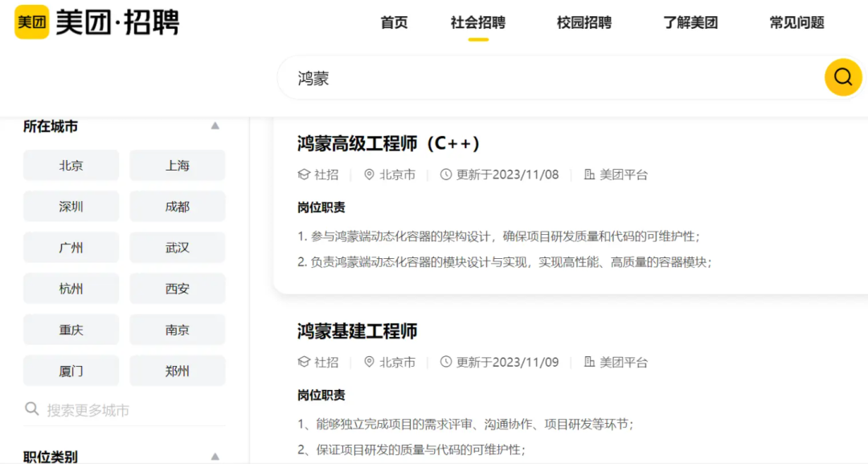Screen dimensions: 868x464
Task: Click the location pin icon in 鸿蒙高级工程师 row
Action: point(369,175)
